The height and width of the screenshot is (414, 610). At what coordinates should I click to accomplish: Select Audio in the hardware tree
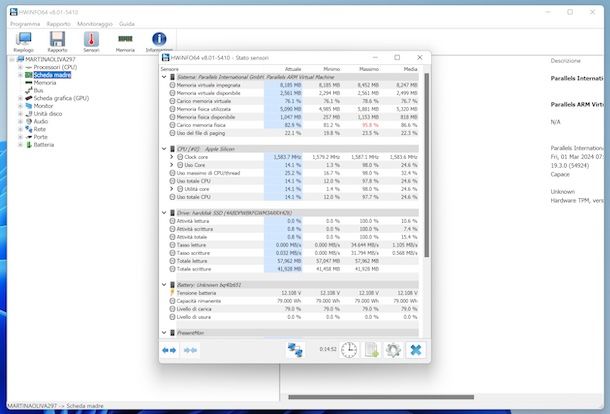[x=41, y=121]
